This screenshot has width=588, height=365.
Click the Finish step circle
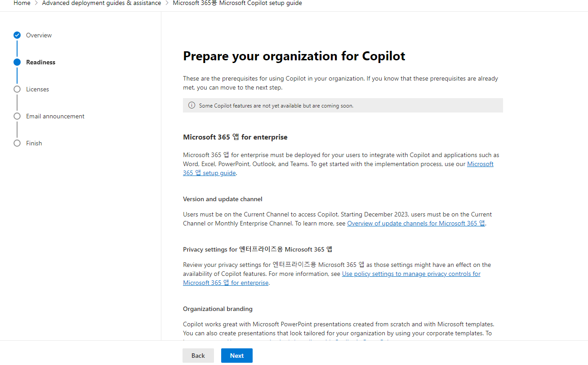click(x=17, y=143)
